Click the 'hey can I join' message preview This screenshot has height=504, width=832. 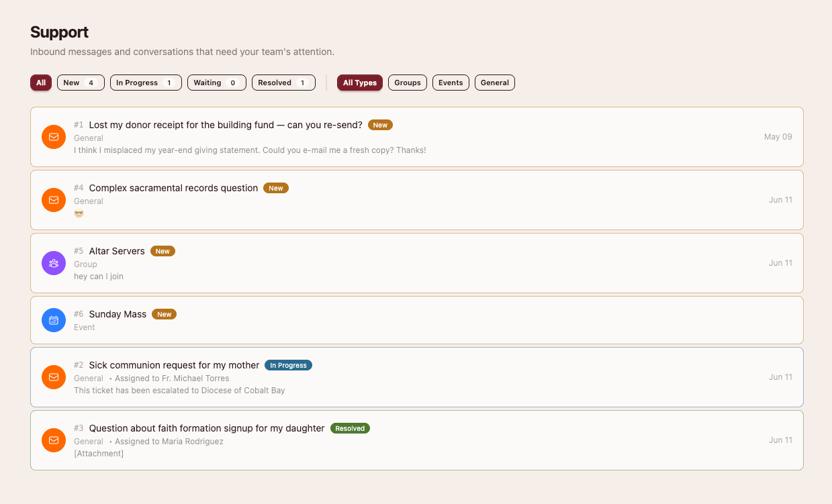pos(99,276)
